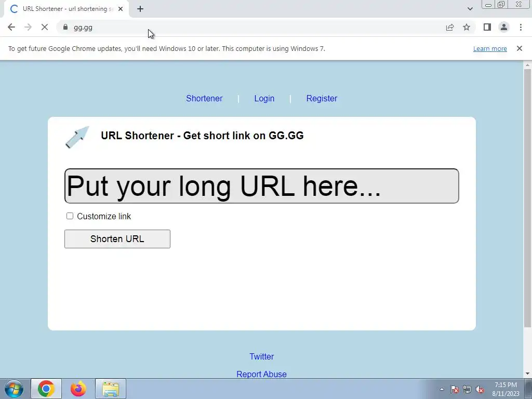The height and width of the screenshot is (399, 532).
Task: Click the page's vertical scrollbar
Action: coord(527,198)
